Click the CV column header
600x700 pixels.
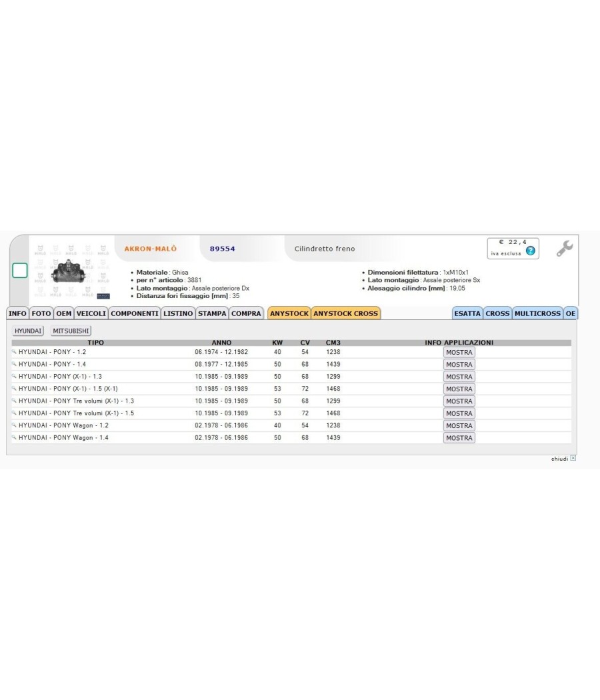click(305, 343)
